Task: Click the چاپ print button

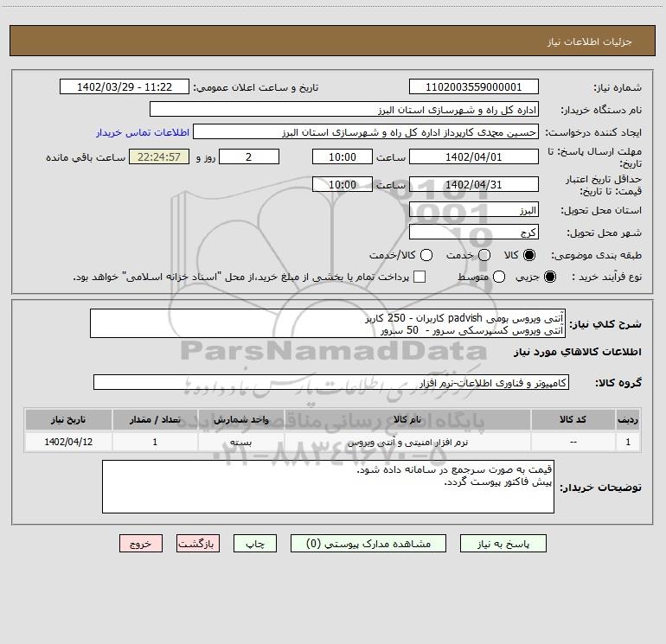Action: [x=255, y=544]
